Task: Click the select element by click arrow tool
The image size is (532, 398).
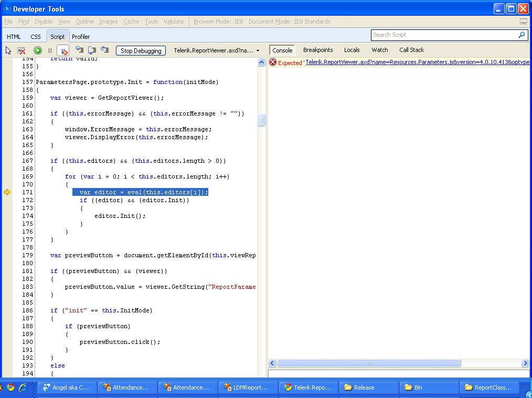Action: click(8, 50)
